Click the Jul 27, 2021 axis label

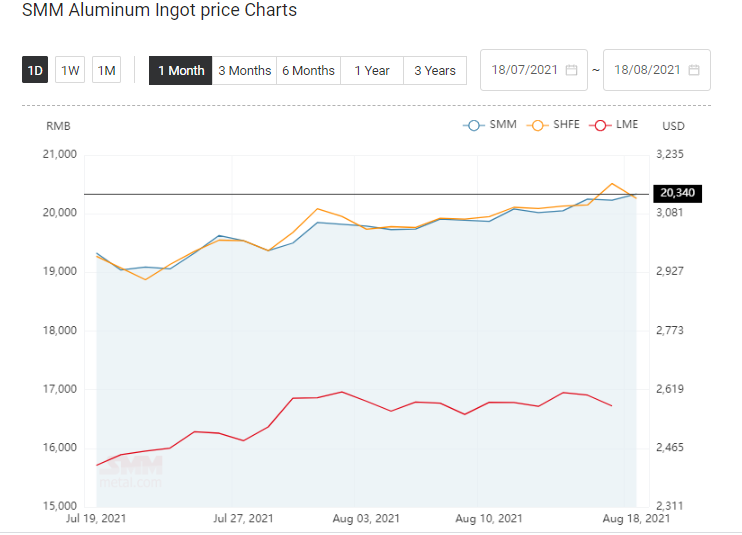click(243, 518)
